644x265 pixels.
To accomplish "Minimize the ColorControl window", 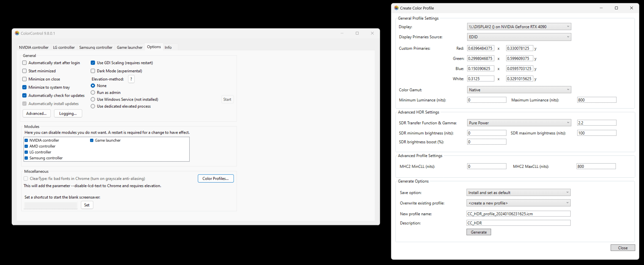I will tap(342, 33).
